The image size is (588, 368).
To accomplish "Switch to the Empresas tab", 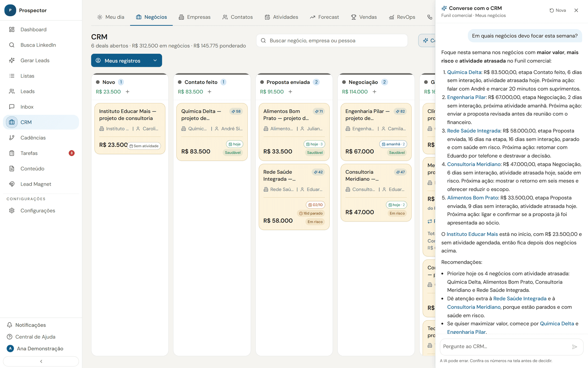I will click(x=195, y=17).
